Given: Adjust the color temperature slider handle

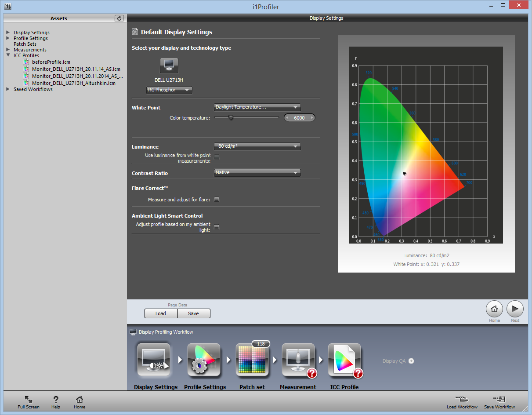Looking at the screenshot, I should coord(231,117).
